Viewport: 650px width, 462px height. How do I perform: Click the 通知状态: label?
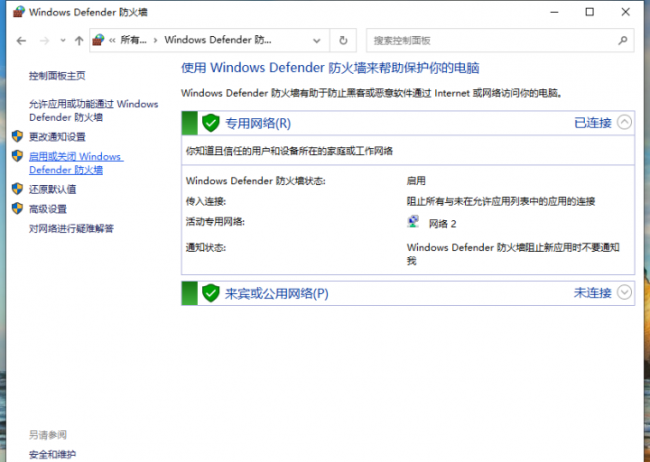coord(206,248)
